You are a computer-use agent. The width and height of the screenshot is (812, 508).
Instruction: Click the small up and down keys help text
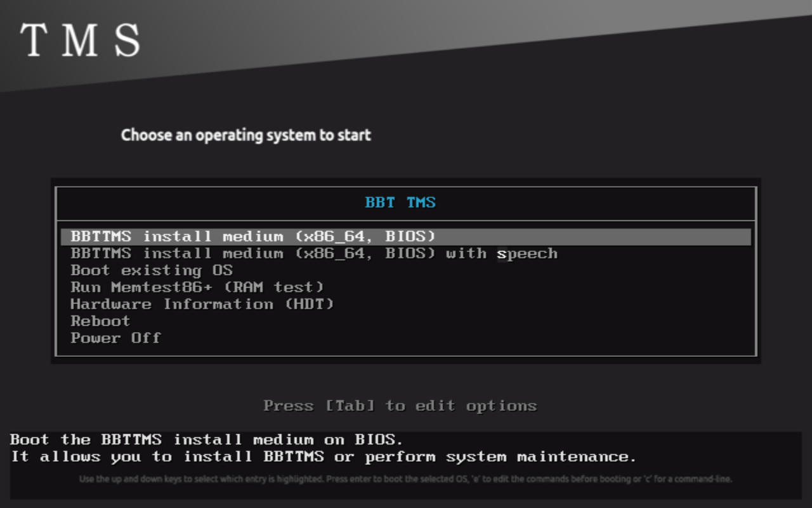405,479
